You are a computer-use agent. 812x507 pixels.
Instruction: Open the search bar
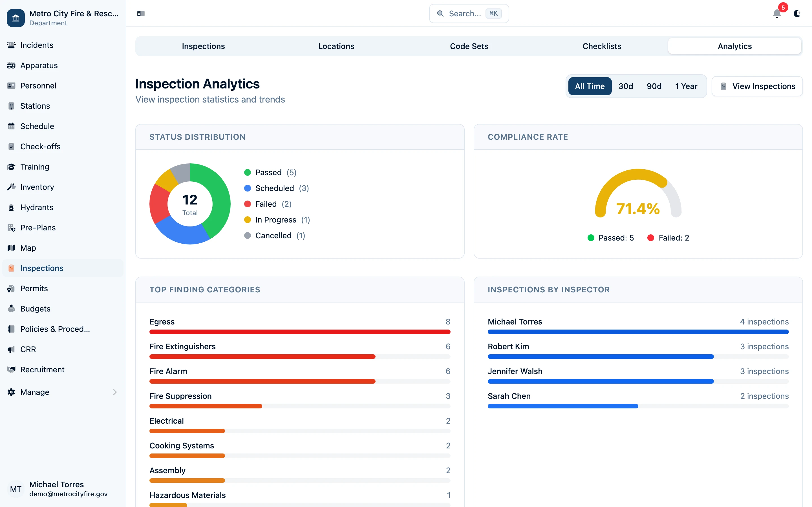click(468, 14)
